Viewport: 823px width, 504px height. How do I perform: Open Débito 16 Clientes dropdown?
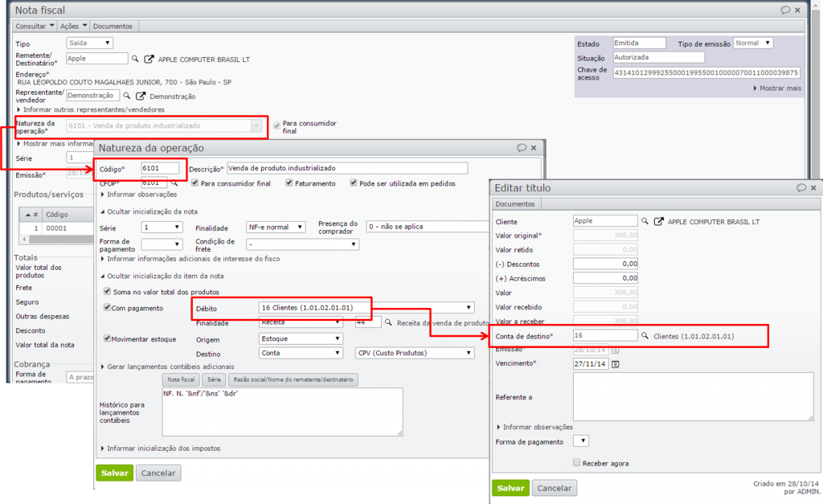point(366,308)
